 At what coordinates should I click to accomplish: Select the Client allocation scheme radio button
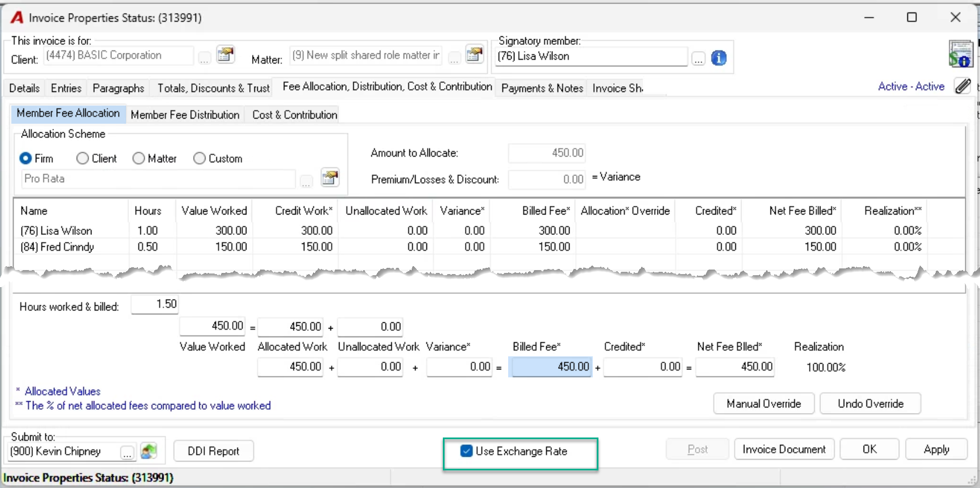click(x=82, y=158)
